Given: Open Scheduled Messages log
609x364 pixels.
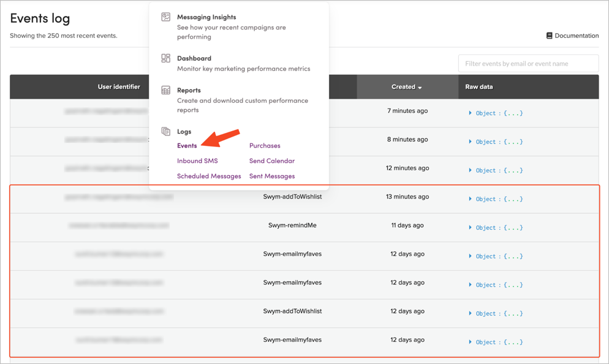Looking at the screenshot, I should pos(209,176).
